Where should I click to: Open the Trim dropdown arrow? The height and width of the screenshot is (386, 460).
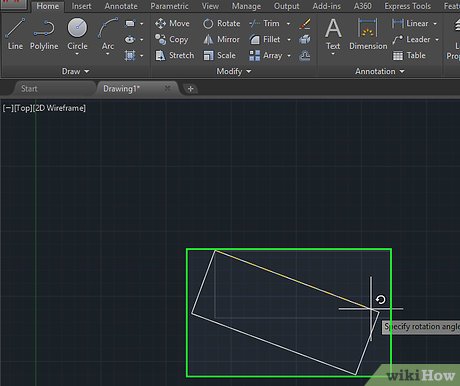[x=288, y=24]
